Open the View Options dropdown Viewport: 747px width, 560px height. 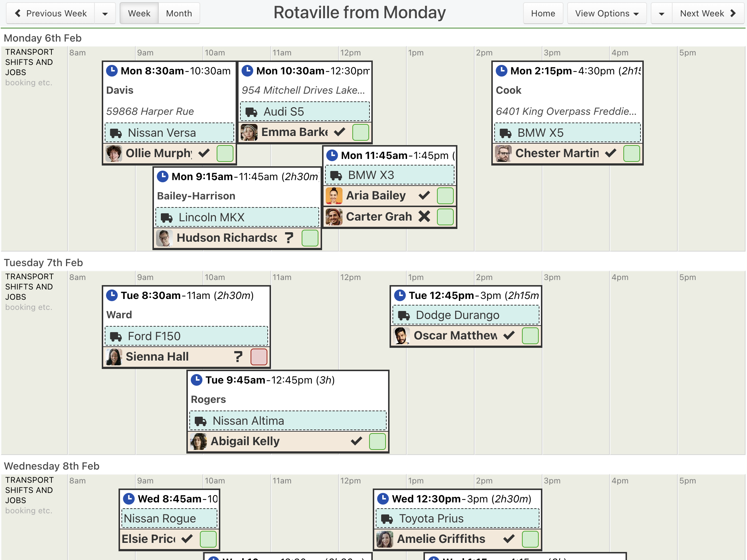point(607,13)
